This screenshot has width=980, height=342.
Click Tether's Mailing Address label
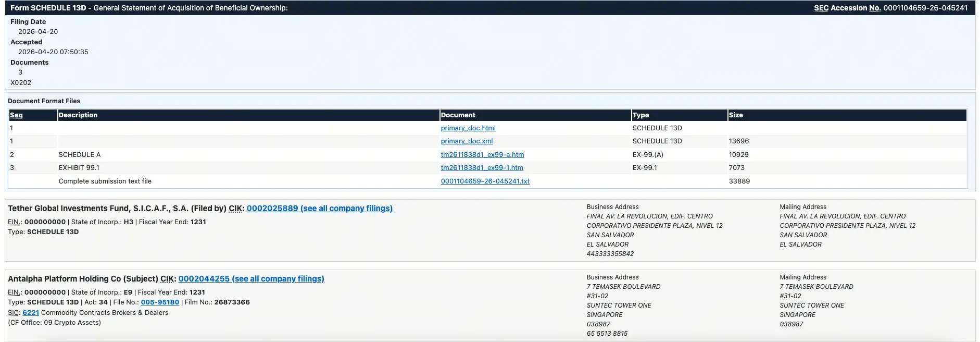[x=803, y=207]
